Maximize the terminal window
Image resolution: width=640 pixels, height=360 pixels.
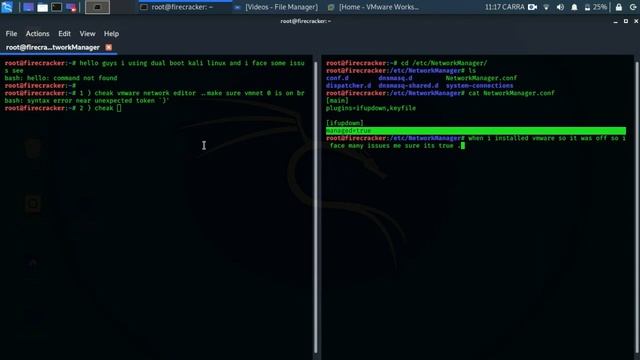pyautogui.click(x=626, y=21)
